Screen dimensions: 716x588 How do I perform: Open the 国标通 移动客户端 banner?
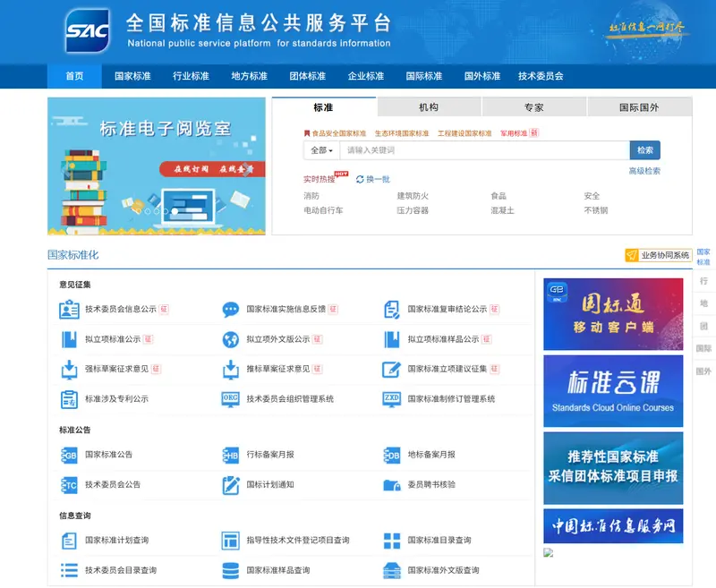[613, 314]
